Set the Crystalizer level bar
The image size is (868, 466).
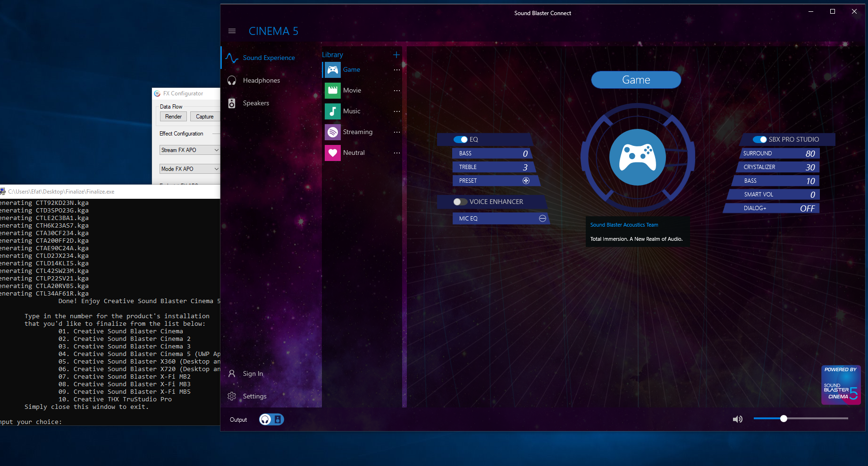(x=777, y=167)
